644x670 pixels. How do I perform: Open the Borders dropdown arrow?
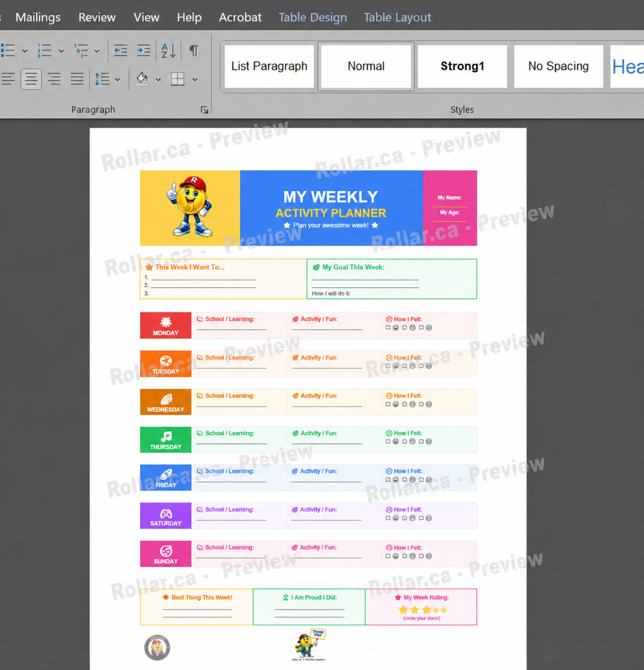click(x=194, y=79)
